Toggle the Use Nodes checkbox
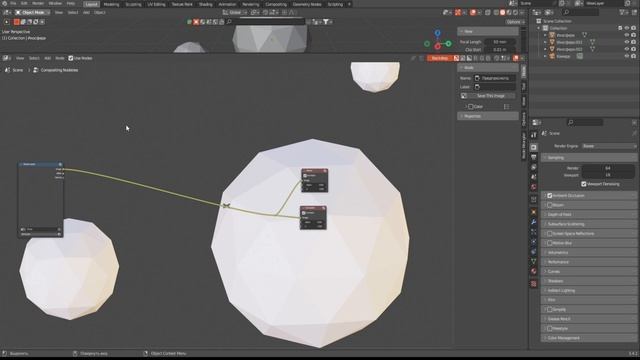Viewport: 640px width, 360px height. coord(71,58)
